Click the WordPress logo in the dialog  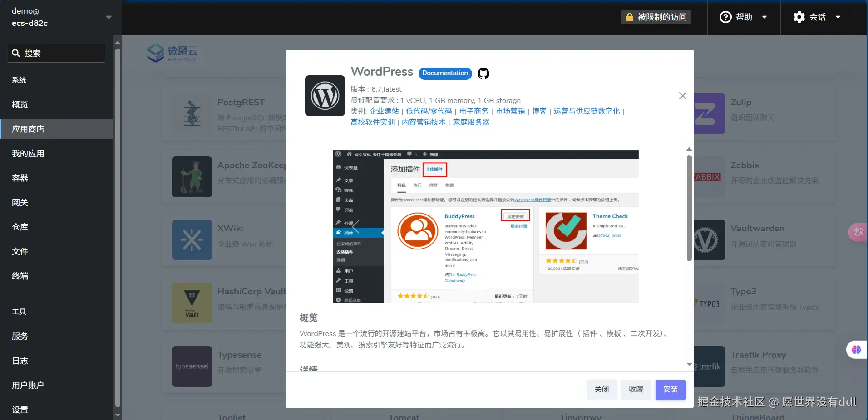coord(325,96)
